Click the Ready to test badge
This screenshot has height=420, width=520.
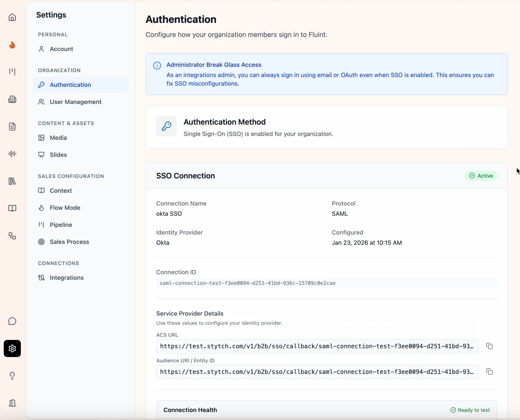(x=470, y=410)
